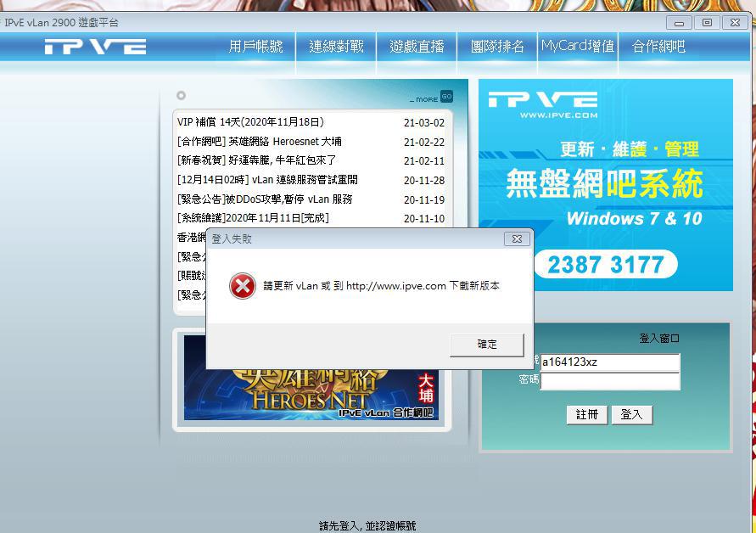Screen dimensions: 756x533
Task: Open the 無盤網吧系統 advertisement banner
Action: pos(606,185)
